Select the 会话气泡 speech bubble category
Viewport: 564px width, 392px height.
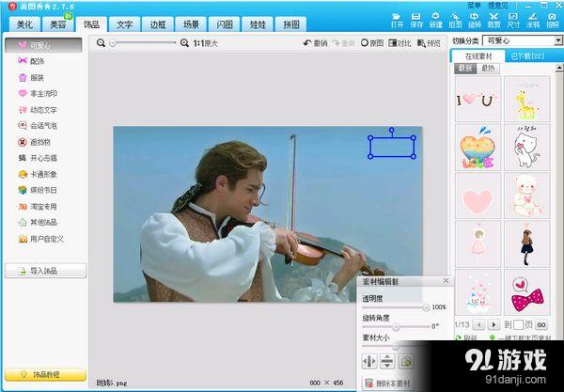[x=38, y=126]
